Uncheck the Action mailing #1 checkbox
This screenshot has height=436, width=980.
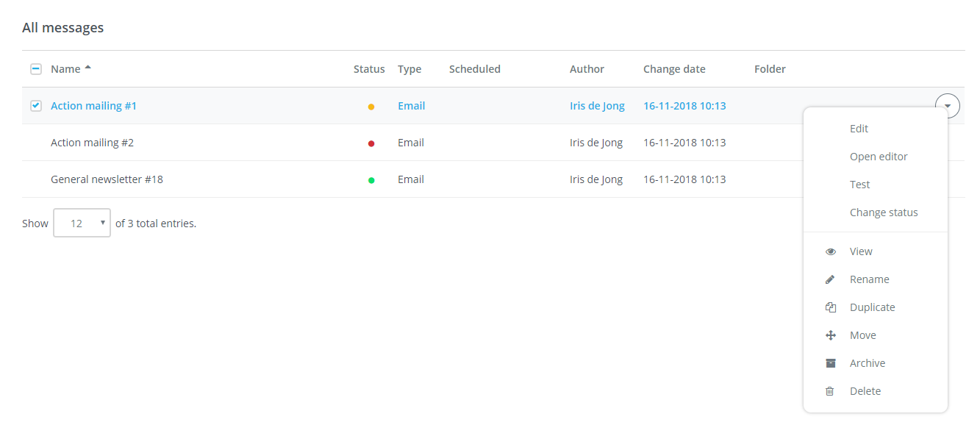(x=36, y=106)
